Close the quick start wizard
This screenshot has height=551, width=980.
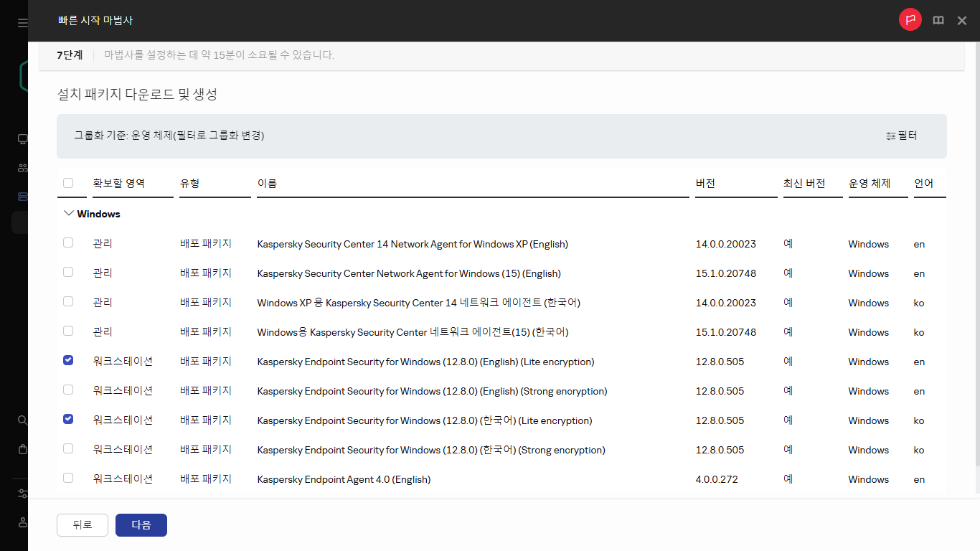(962, 21)
